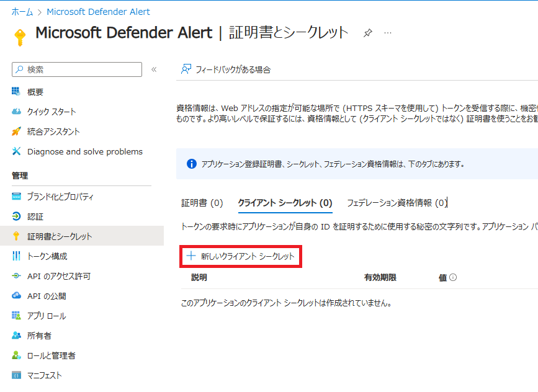The width and height of the screenshot is (538, 392).
Task: Click the empty secrets message text
Action: (x=286, y=303)
